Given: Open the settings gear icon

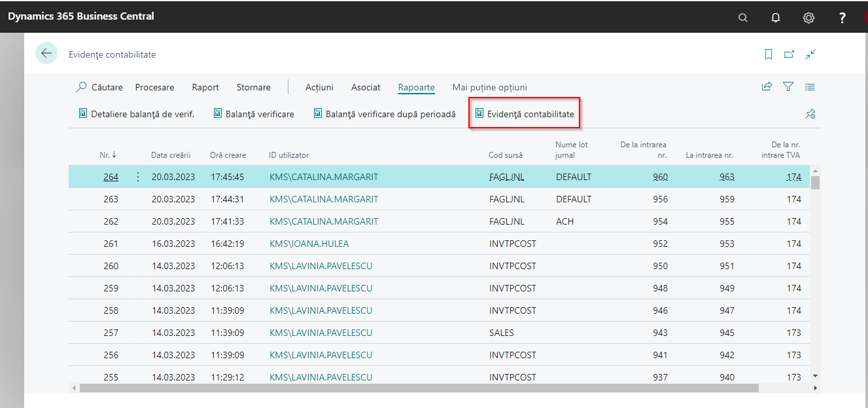Looking at the screenshot, I should [x=808, y=18].
